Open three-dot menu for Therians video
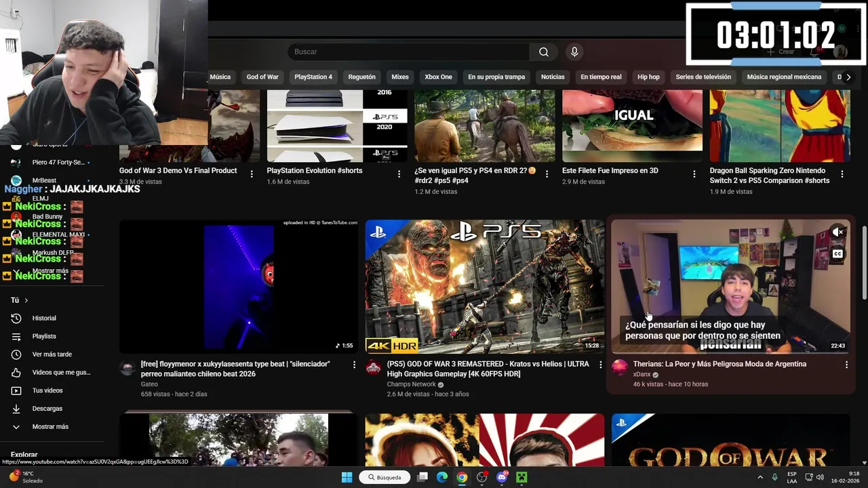Viewport: 868px width, 488px height. coord(846,365)
